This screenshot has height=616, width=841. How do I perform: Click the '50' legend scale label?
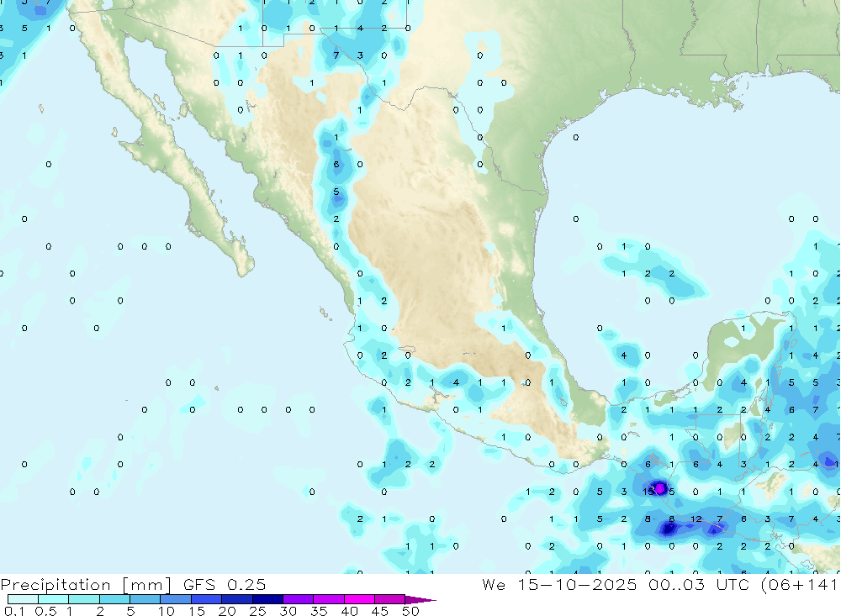[411, 611]
